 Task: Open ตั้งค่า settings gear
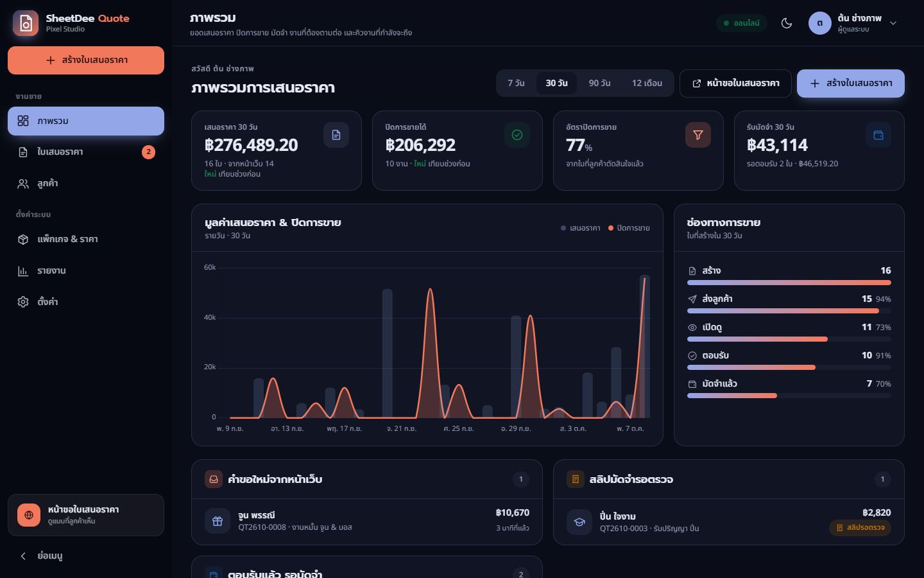tap(86, 302)
